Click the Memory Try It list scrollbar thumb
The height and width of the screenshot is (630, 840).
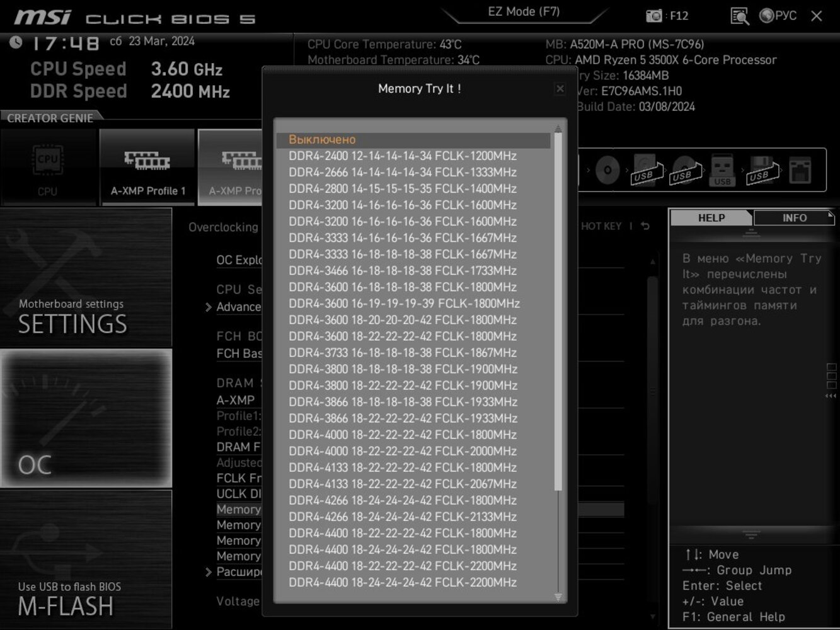point(558,312)
